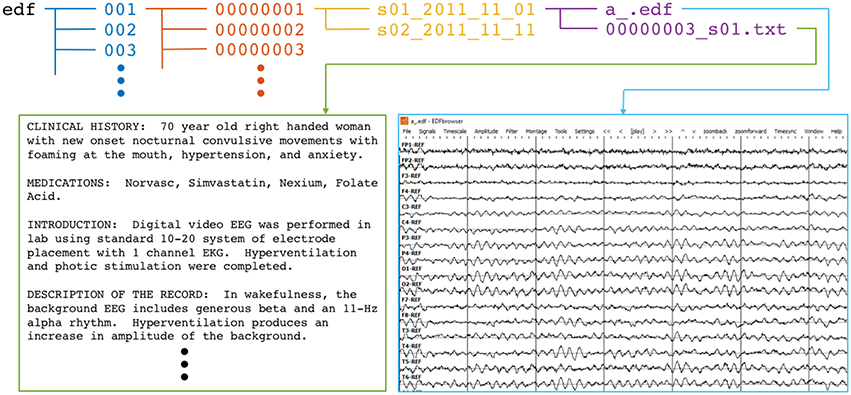Click the zoomforward menu item
Viewport: 851px width, 395px height.
(751, 132)
